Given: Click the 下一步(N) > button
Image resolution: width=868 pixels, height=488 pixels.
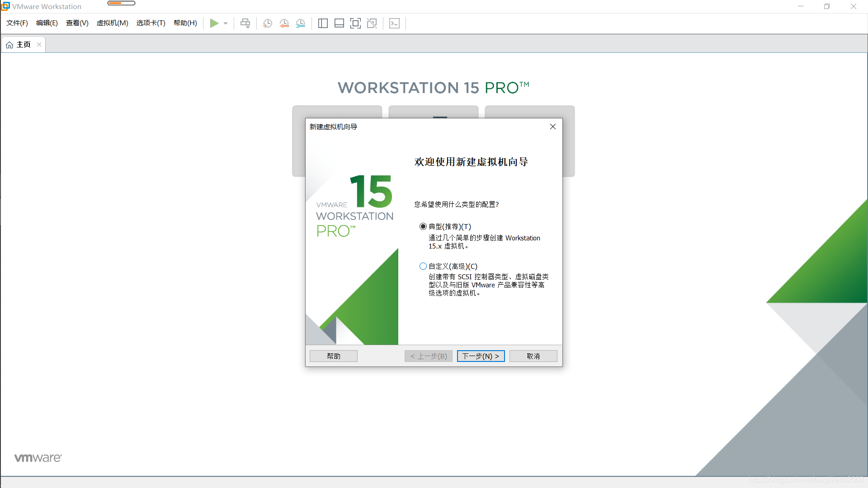Looking at the screenshot, I should click(481, 356).
